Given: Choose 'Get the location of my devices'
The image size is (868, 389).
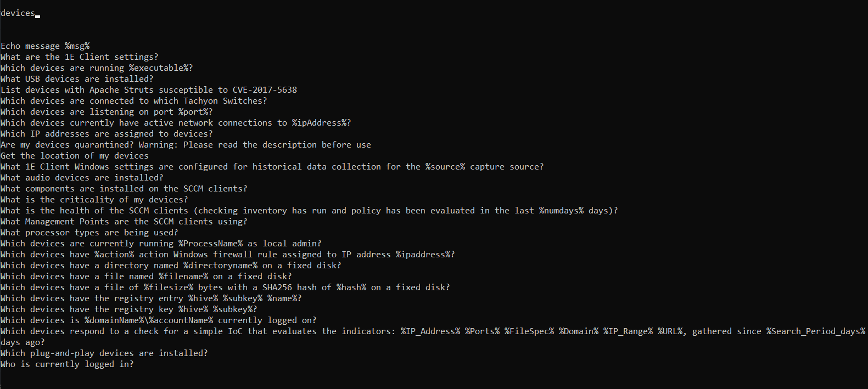Looking at the screenshot, I should 74,156.
